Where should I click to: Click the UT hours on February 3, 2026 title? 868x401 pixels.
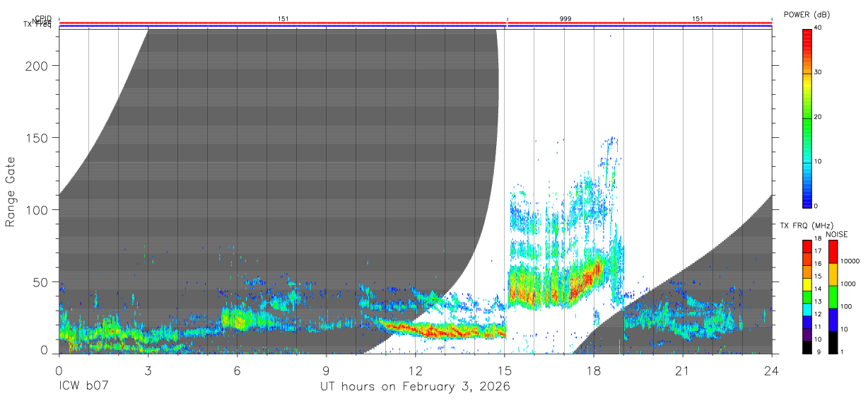(x=416, y=387)
